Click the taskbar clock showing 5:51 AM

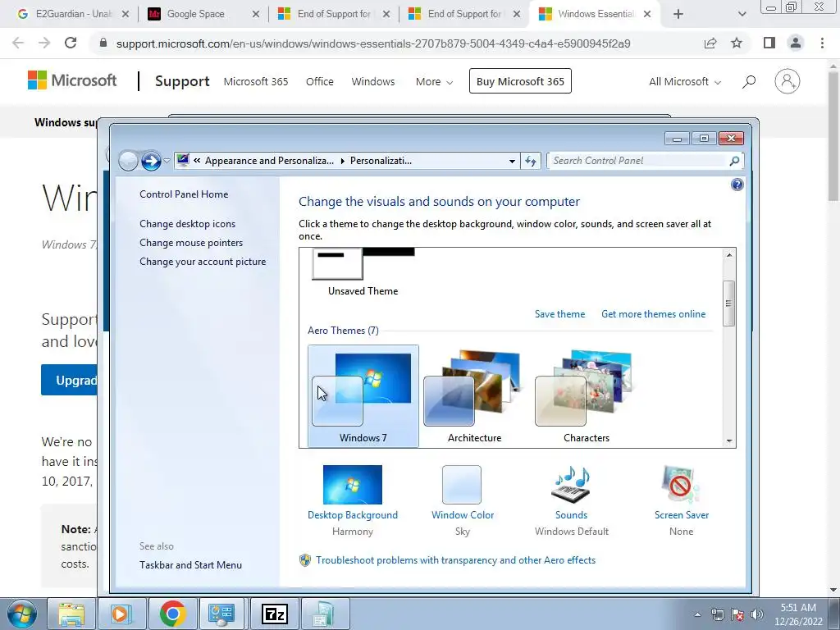point(798,614)
